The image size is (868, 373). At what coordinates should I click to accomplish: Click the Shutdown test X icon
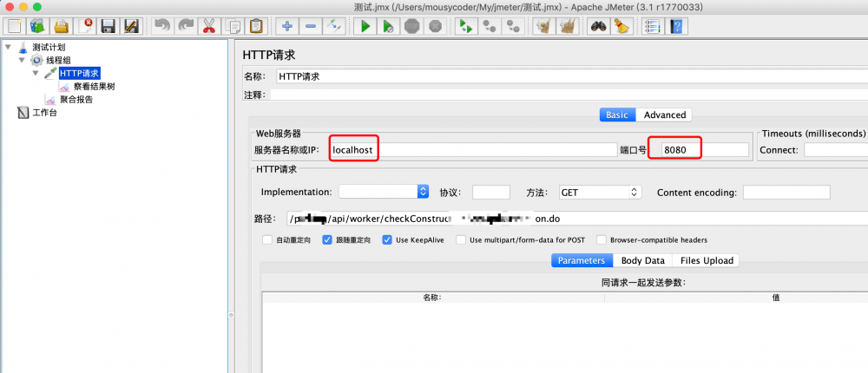pos(436,26)
